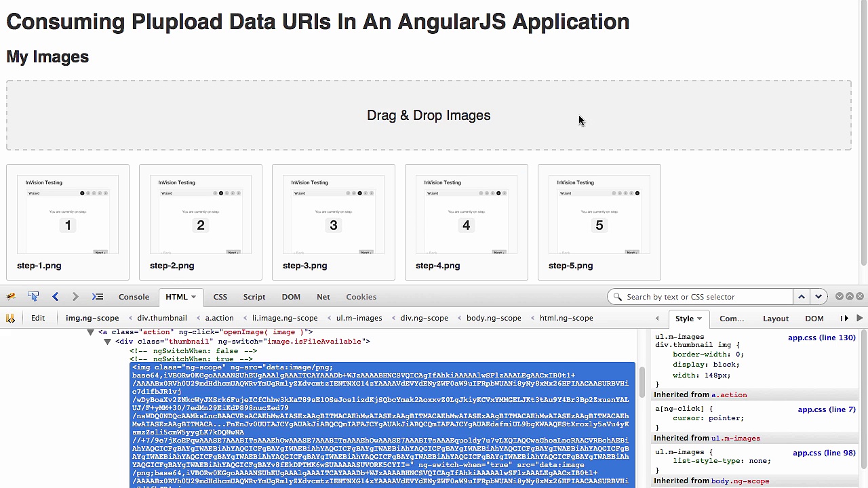
Task: Select div.thumbnail in the breadcrumb
Action: (162, 318)
